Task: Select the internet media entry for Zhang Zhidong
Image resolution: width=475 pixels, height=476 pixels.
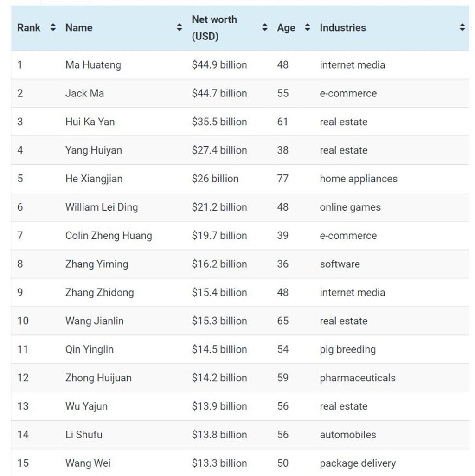Action: point(352,292)
